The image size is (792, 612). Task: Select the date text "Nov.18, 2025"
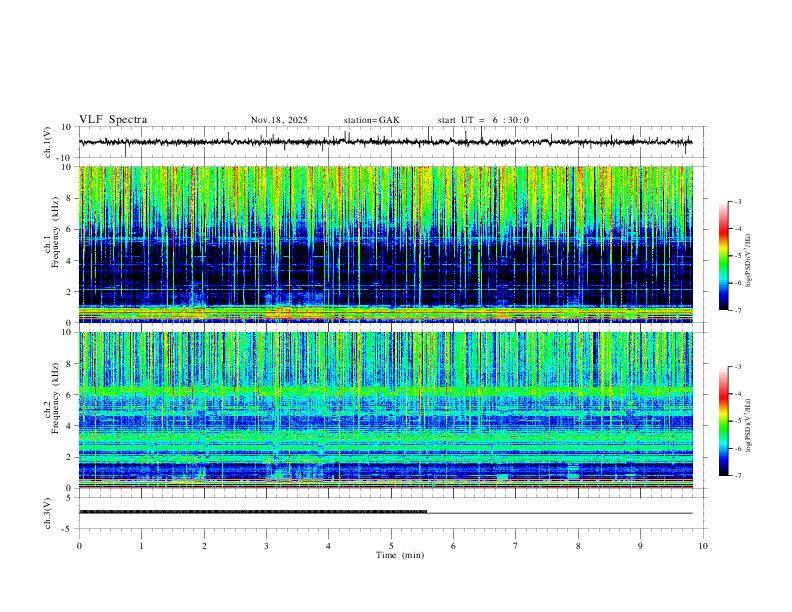tap(279, 120)
